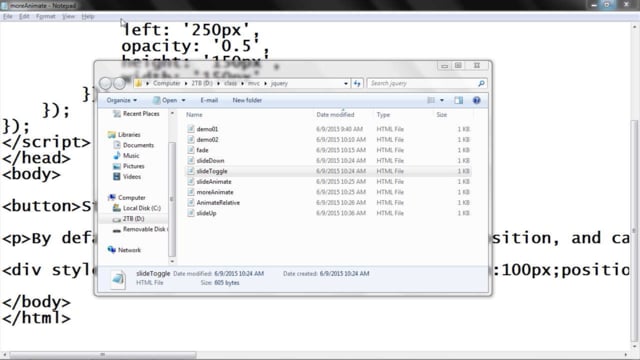The image size is (640, 360).
Task: Toggle the preview pane icon
Action: tap(458, 100)
